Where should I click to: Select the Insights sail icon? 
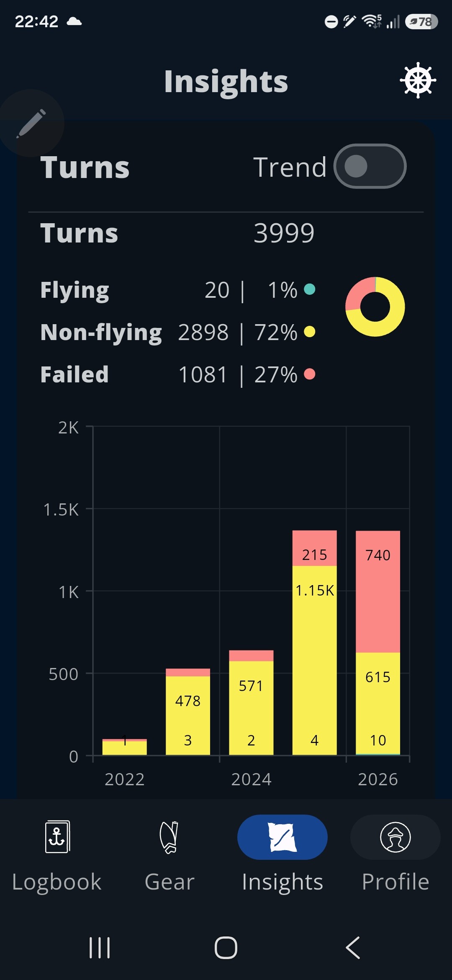point(282,837)
